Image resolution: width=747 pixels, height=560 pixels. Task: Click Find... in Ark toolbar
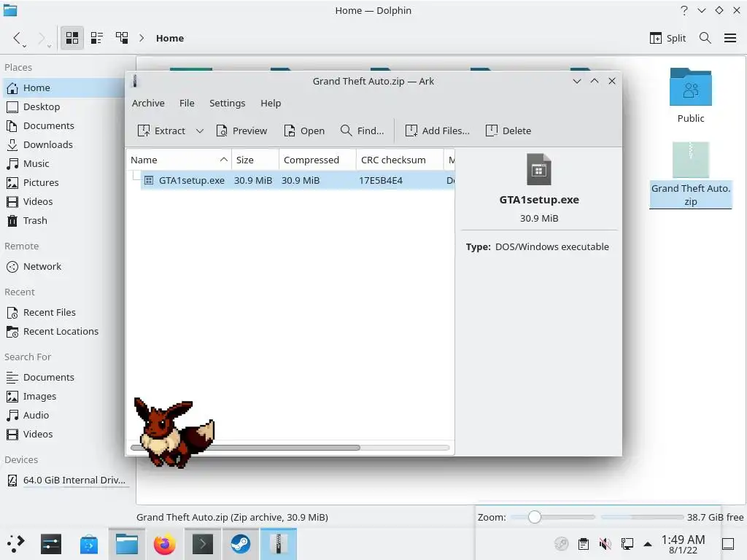pyautogui.click(x=362, y=131)
